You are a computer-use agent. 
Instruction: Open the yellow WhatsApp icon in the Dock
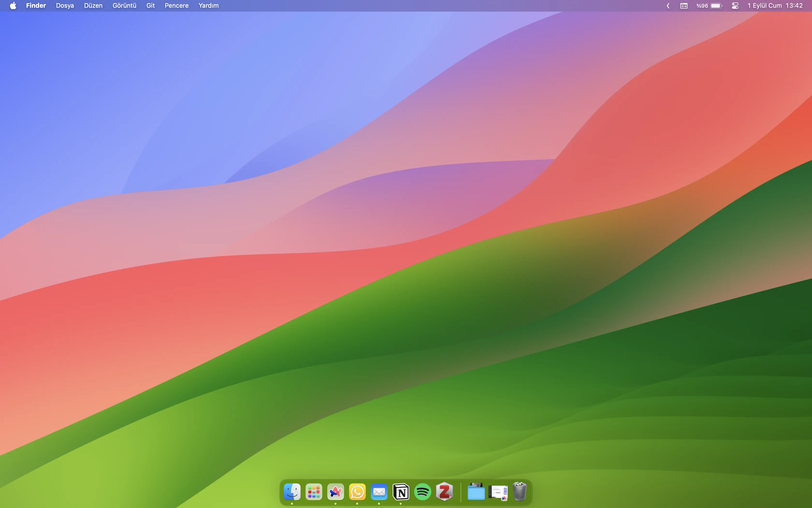click(357, 492)
